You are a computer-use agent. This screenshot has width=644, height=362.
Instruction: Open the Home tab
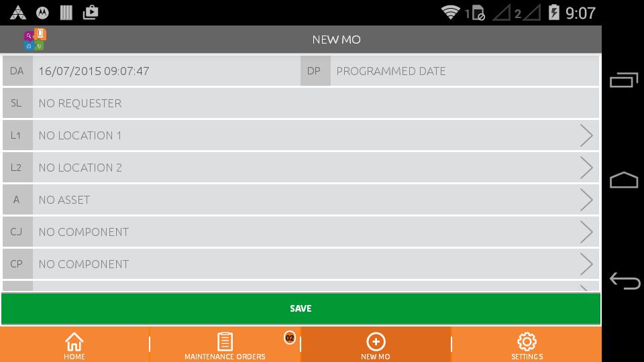click(74, 346)
